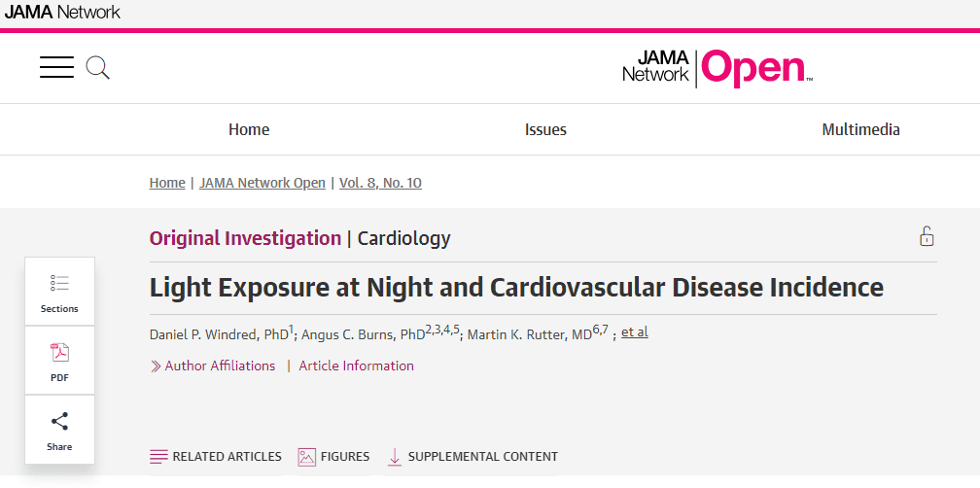Image resolution: width=980 pixels, height=488 pixels.
Task: Click the Share icon
Action: pos(59,422)
